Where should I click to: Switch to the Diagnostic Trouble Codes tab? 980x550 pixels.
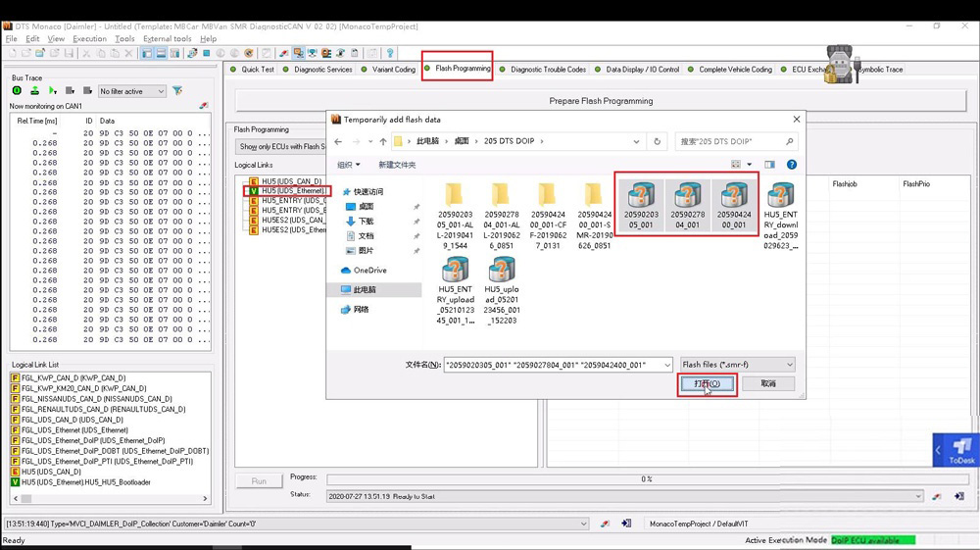point(543,70)
